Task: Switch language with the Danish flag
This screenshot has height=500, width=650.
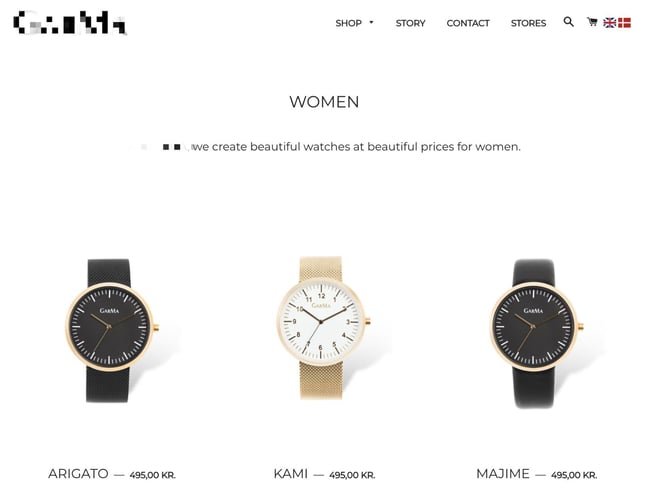Action: pos(624,23)
